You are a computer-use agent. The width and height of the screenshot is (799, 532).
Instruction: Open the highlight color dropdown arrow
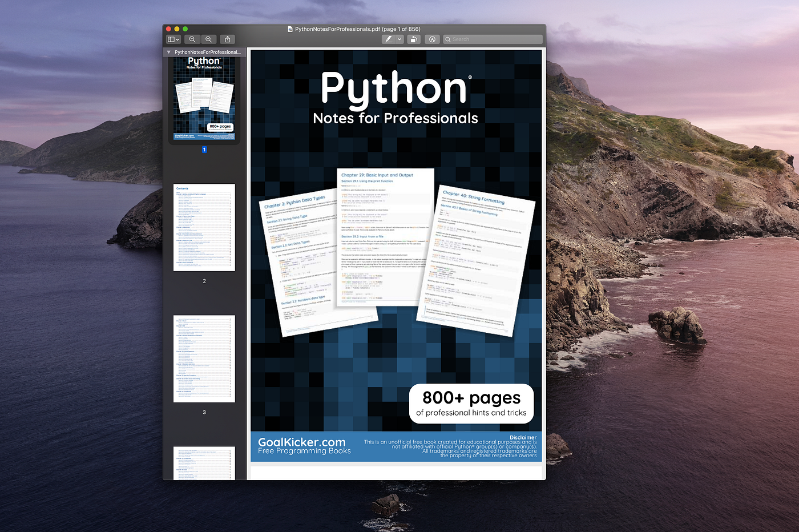(399, 39)
